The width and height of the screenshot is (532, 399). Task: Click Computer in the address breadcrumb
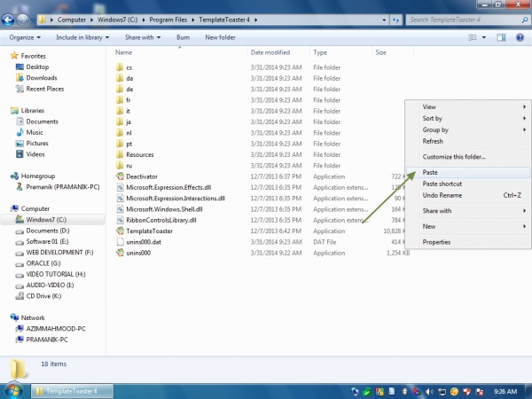pos(72,20)
